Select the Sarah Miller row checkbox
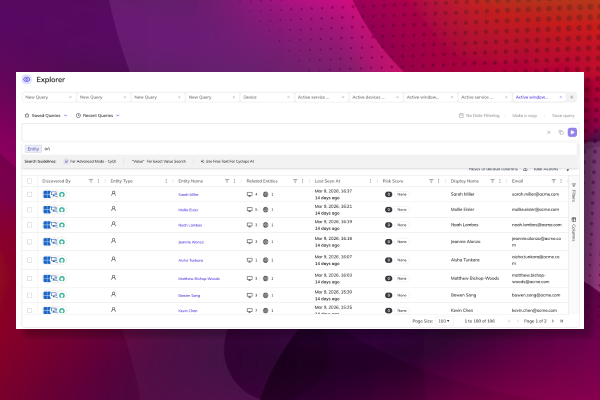 click(x=29, y=194)
